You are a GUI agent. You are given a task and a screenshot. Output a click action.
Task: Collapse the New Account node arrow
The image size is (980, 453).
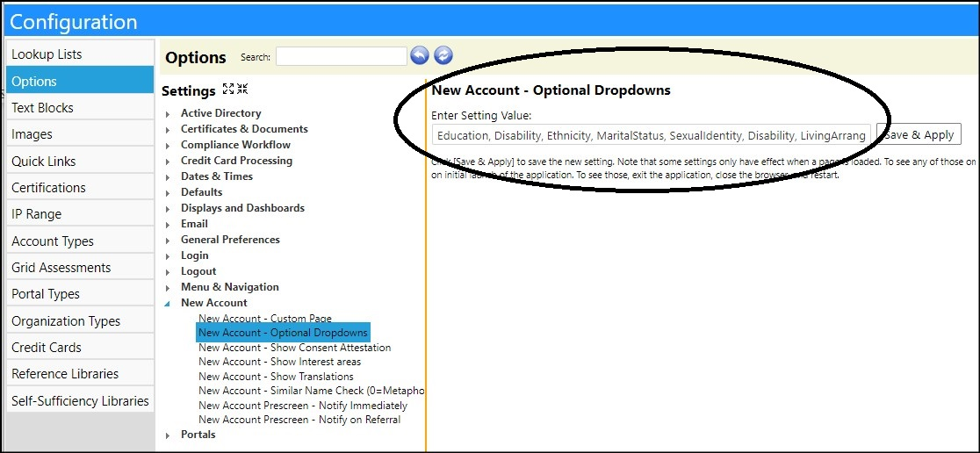click(168, 304)
